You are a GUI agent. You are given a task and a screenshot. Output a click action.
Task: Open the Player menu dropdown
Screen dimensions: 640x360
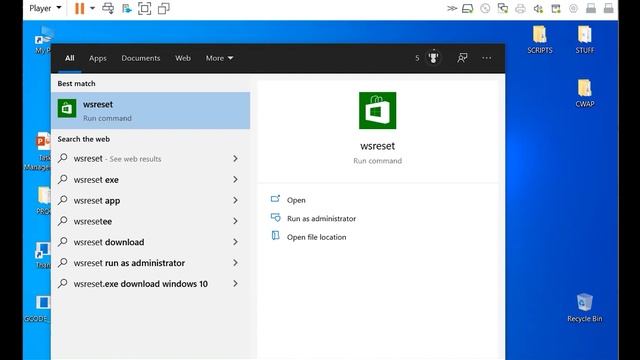(45, 8)
